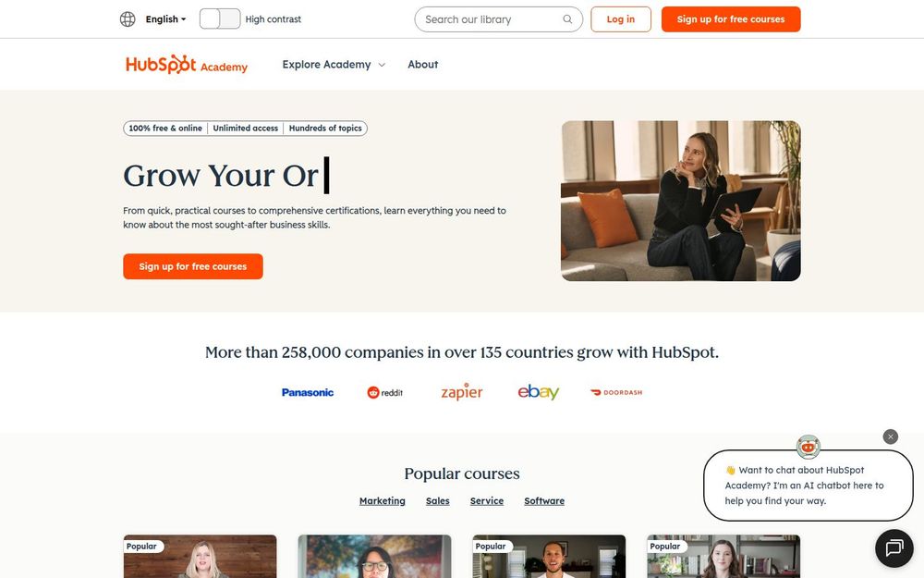Screen dimensions: 924x578
Task: Click the Log in button
Action: pyautogui.click(x=621, y=19)
